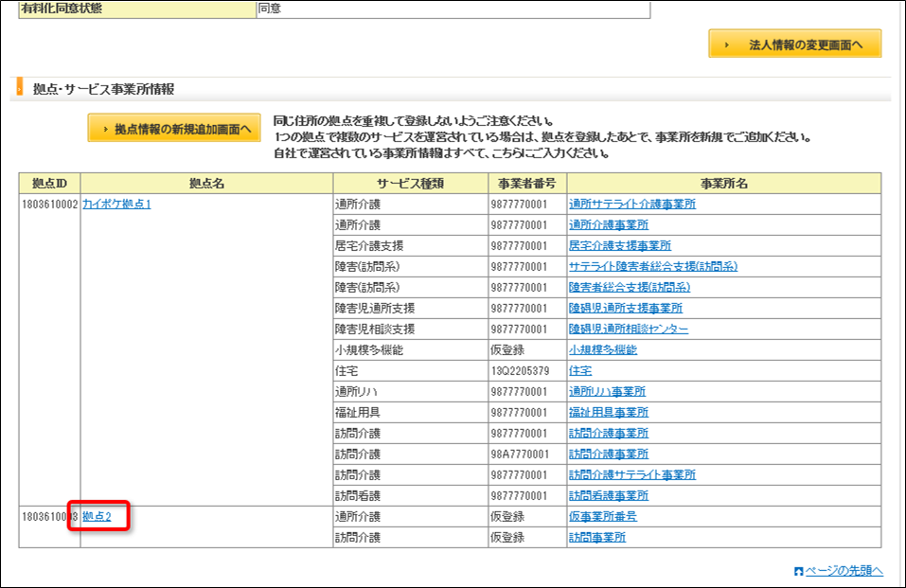Click the 障害者総合支援(訪問系) link without サテライト
The image size is (906, 588).
[x=630, y=287]
